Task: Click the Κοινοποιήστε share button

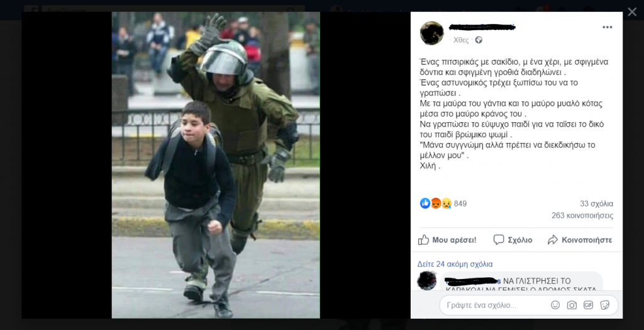Action: [580, 240]
